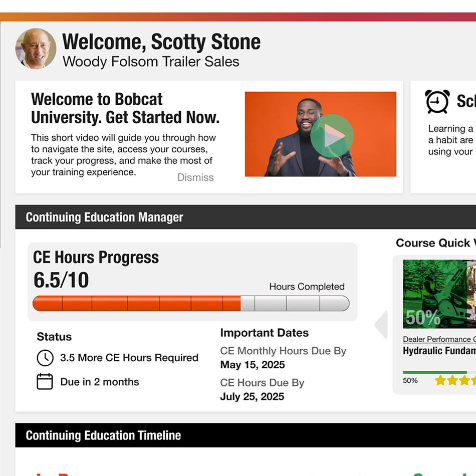Click the May 15, 2025 monthly due date
This screenshot has width=476, height=476.
[x=253, y=365]
